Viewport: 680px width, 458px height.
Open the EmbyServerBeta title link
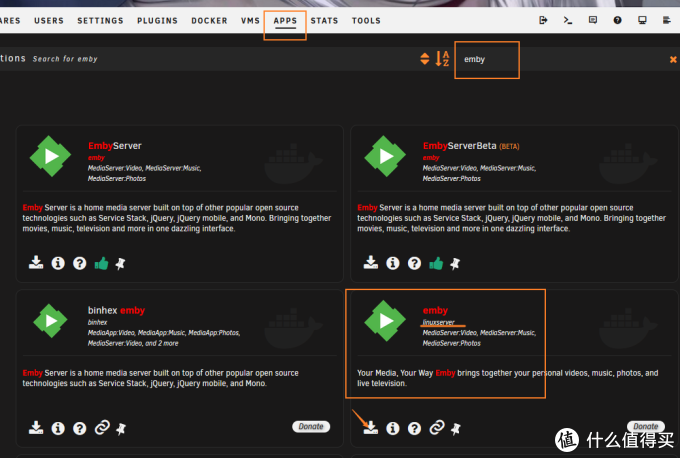tap(459, 146)
